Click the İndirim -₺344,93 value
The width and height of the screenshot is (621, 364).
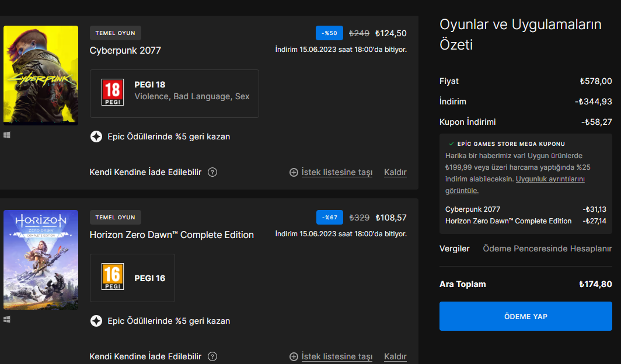[x=593, y=101]
